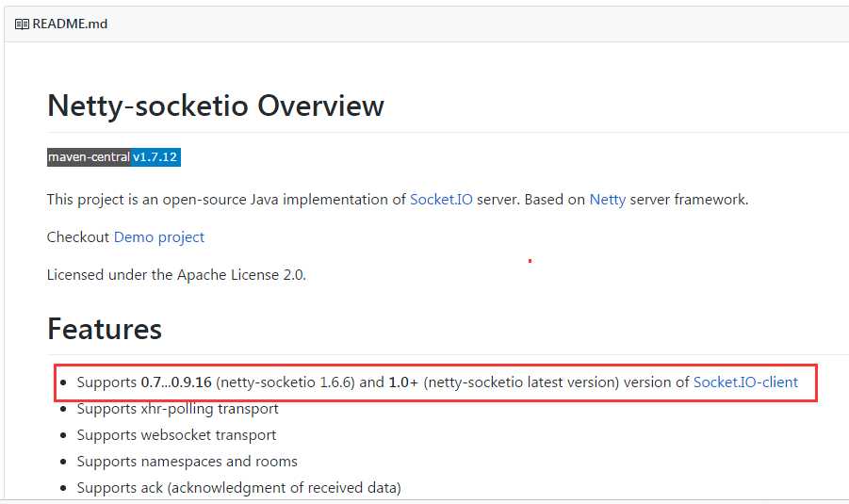This screenshot has height=504, width=849.
Task: Open the Netty server framework link
Action: [607, 200]
